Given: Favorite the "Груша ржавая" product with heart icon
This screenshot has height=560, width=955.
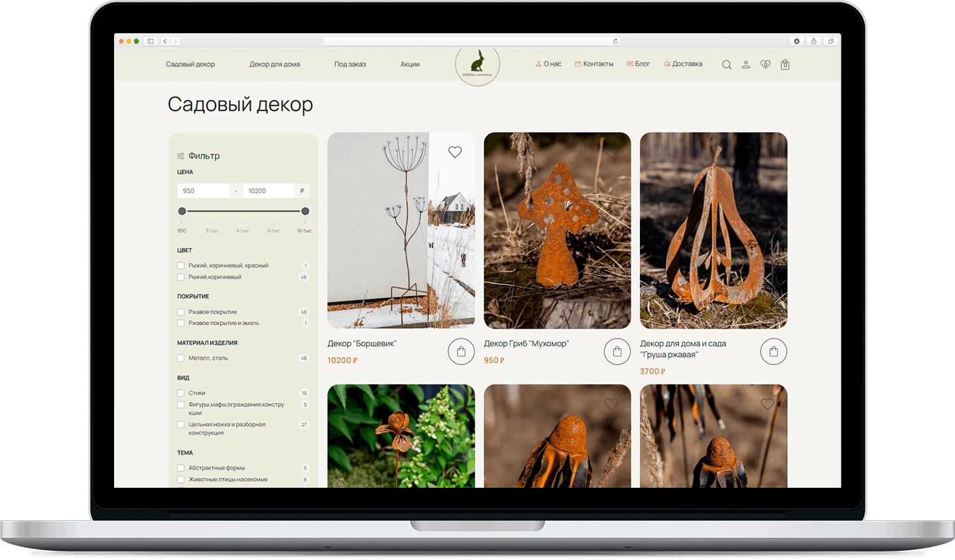Looking at the screenshot, I should (x=767, y=152).
